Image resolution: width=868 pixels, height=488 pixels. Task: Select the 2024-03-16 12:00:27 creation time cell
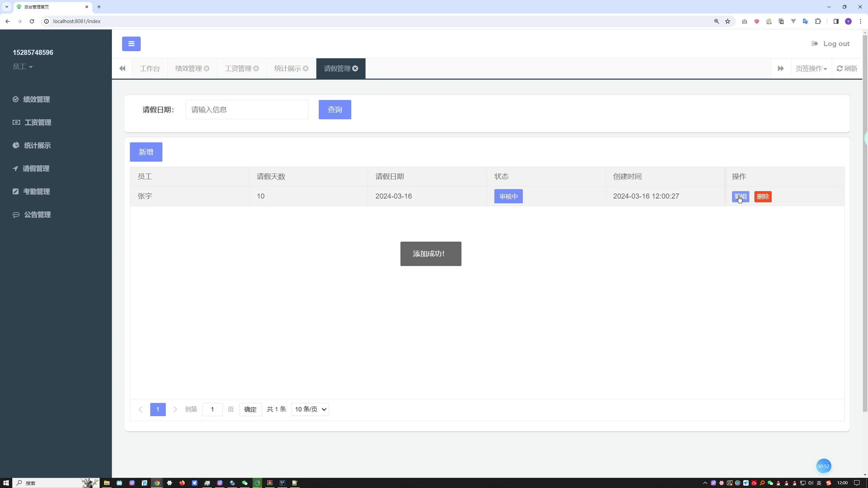pyautogui.click(x=665, y=196)
